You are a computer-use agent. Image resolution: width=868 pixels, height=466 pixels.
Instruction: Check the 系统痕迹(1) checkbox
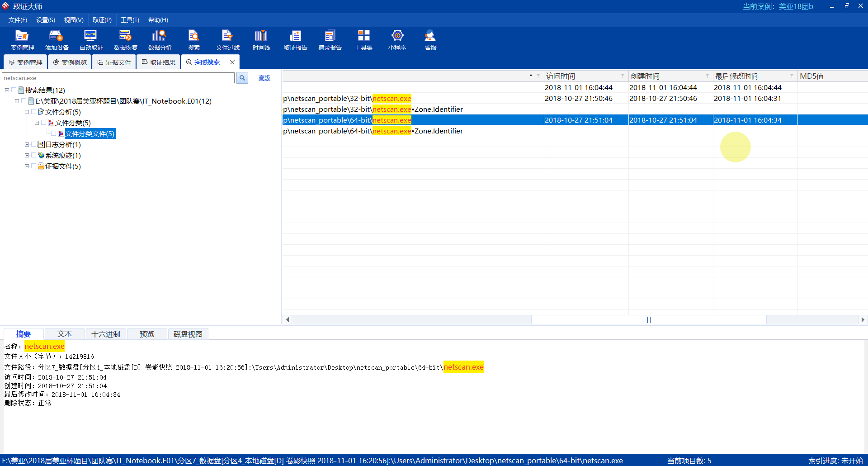pyautogui.click(x=34, y=155)
